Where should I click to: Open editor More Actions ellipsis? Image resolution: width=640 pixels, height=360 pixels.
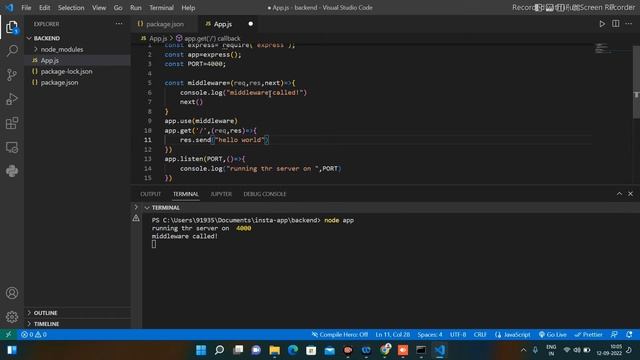click(629, 24)
